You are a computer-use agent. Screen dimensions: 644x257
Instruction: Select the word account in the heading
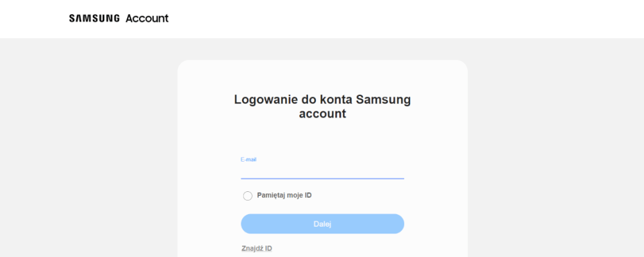click(323, 114)
